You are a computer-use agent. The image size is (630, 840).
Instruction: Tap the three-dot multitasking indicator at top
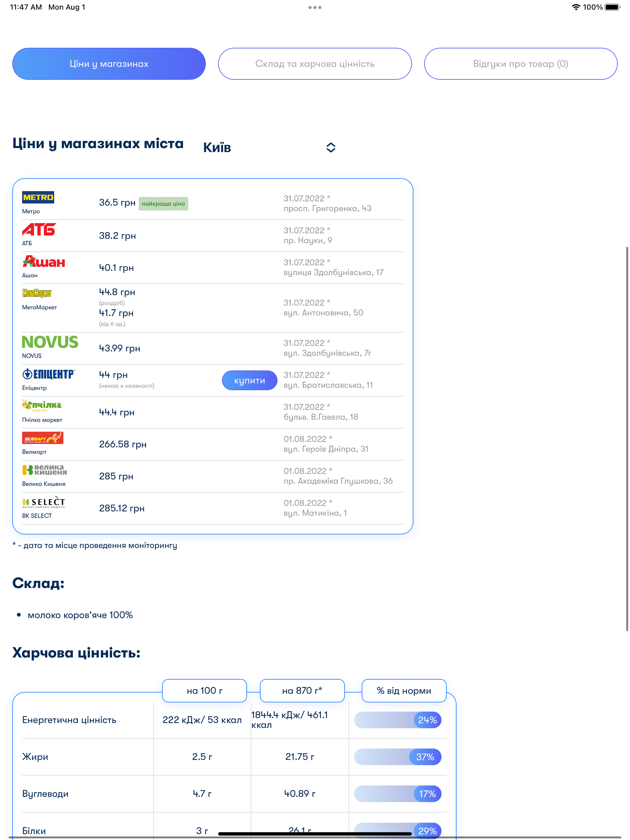315,7
